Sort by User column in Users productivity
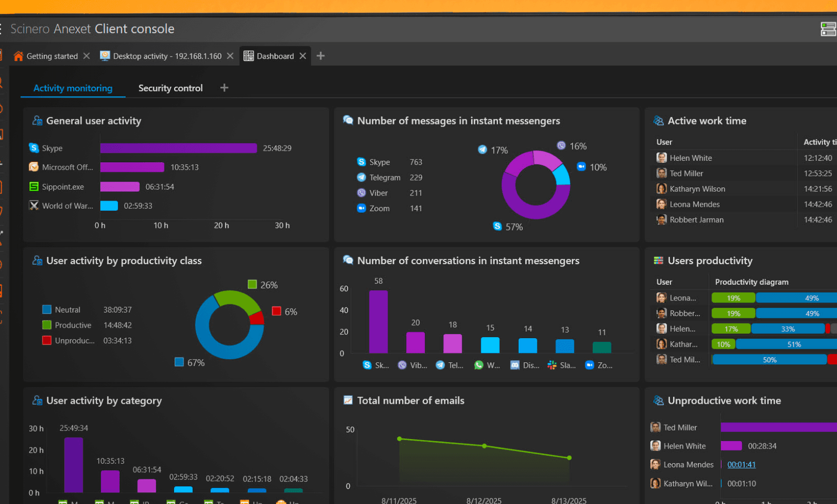 [664, 282]
